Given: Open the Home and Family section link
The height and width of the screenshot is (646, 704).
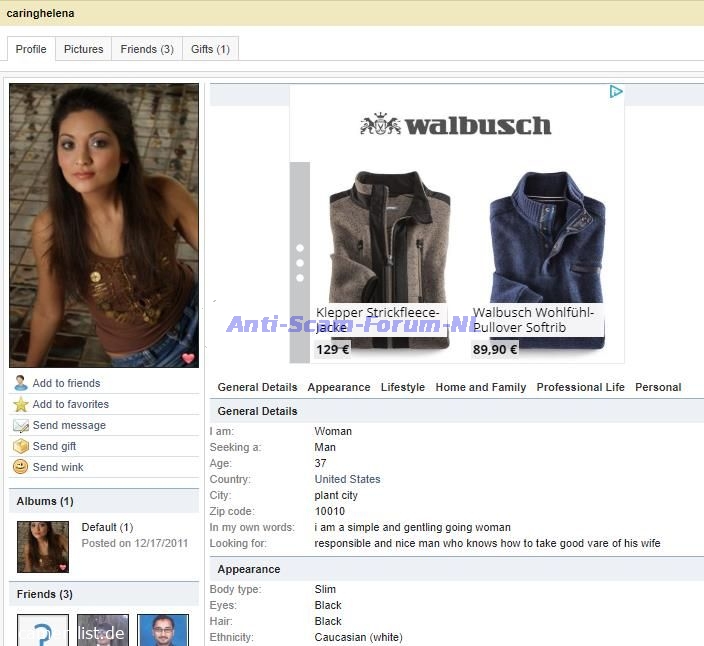Looking at the screenshot, I should 480,387.
